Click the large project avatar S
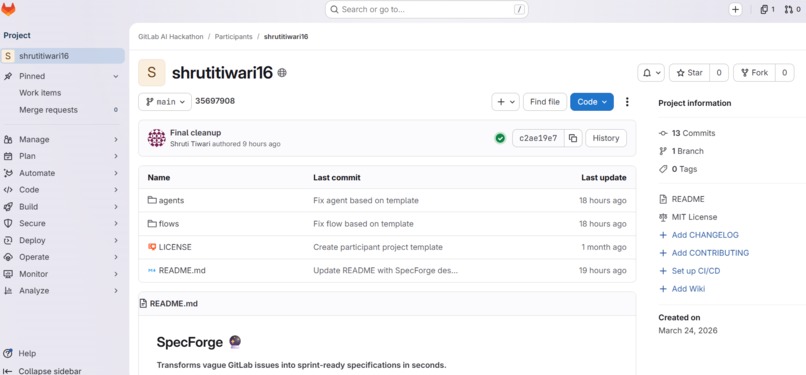The height and width of the screenshot is (375, 806). click(x=152, y=72)
